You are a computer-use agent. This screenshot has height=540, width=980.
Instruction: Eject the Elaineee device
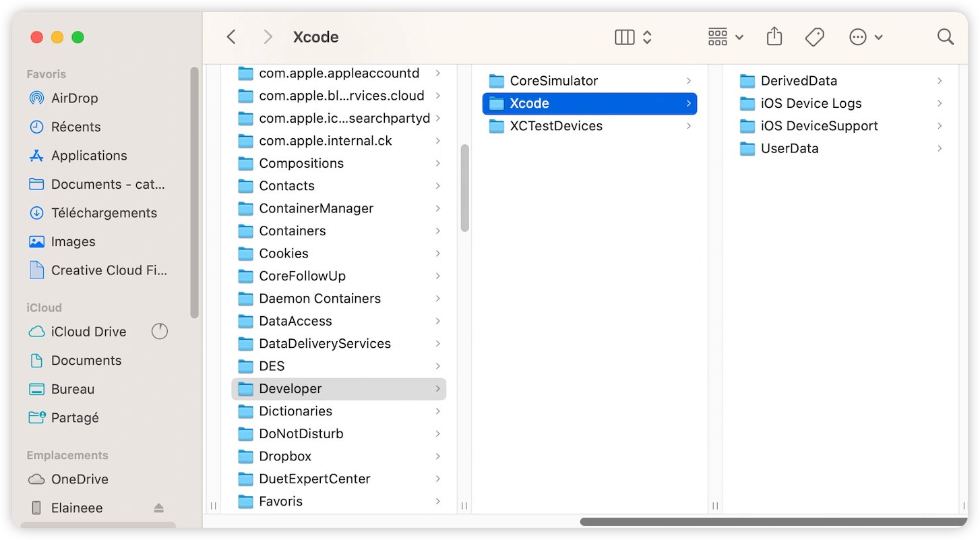coord(158,508)
